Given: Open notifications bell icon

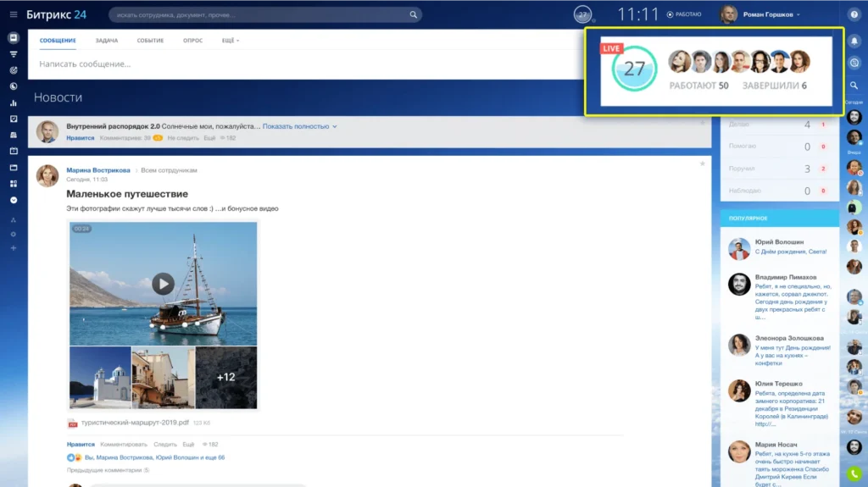Looking at the screenshot, I should tap(854, 40).
